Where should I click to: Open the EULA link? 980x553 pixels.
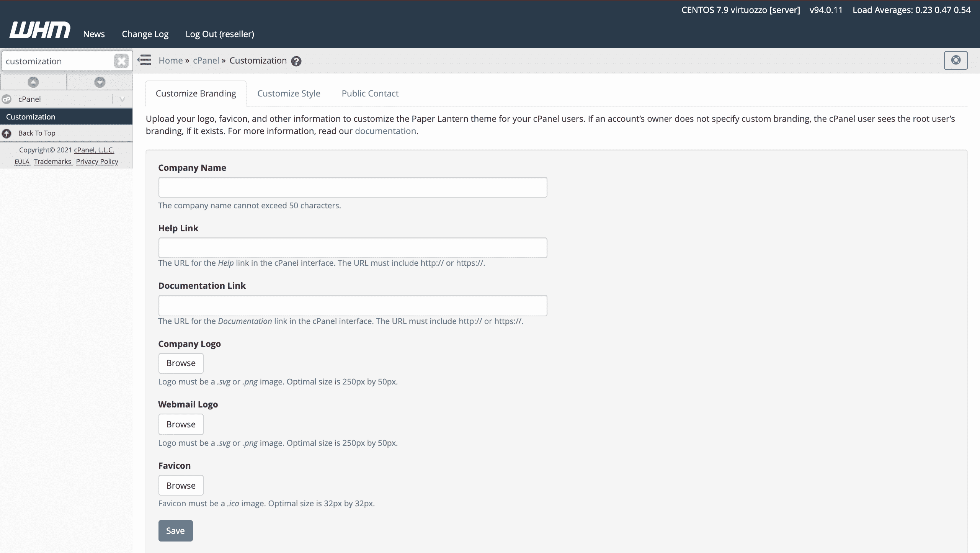click(22, 162)
